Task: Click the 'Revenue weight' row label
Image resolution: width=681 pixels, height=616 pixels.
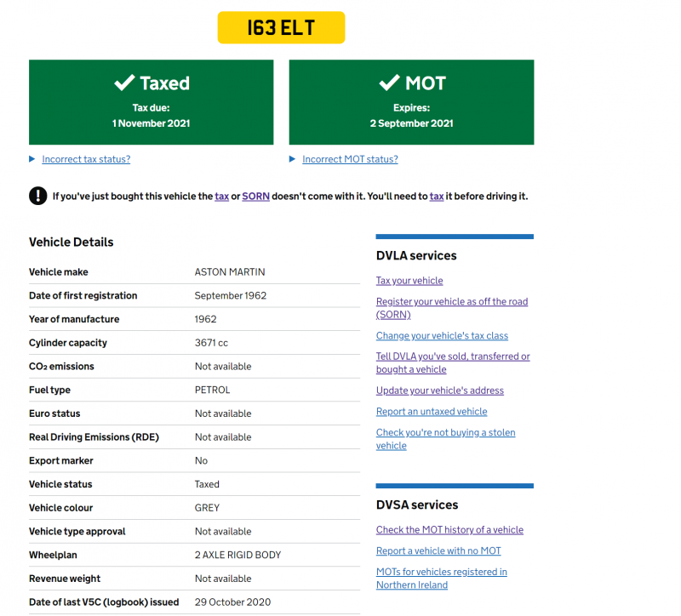Action: tap(65, 579)
